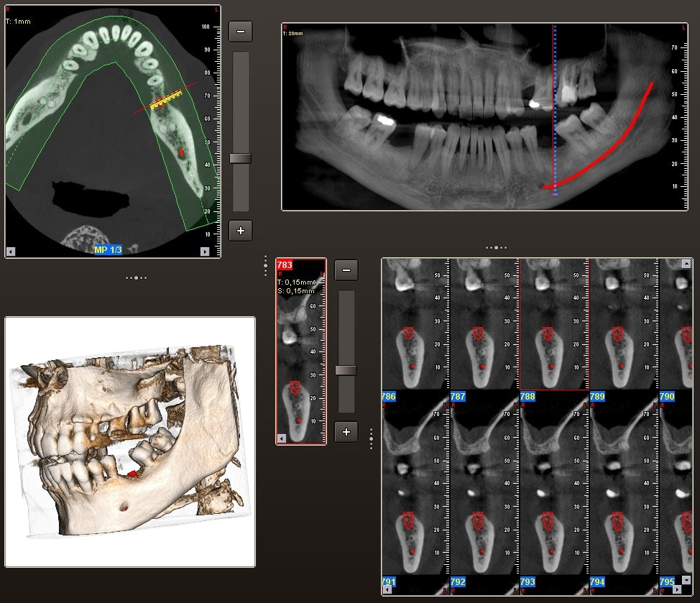Click the vertical splitter dots left of slice 783

265,265
